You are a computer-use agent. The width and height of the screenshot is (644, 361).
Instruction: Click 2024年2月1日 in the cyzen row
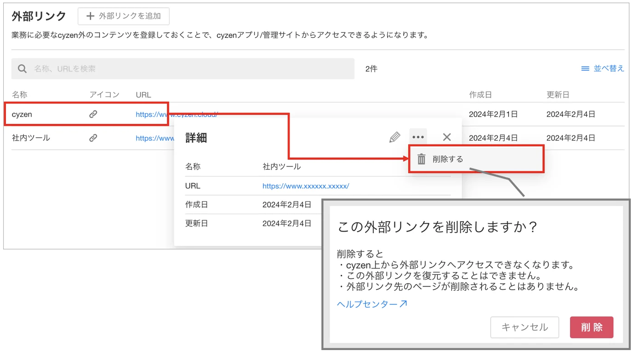coord(493,114)
